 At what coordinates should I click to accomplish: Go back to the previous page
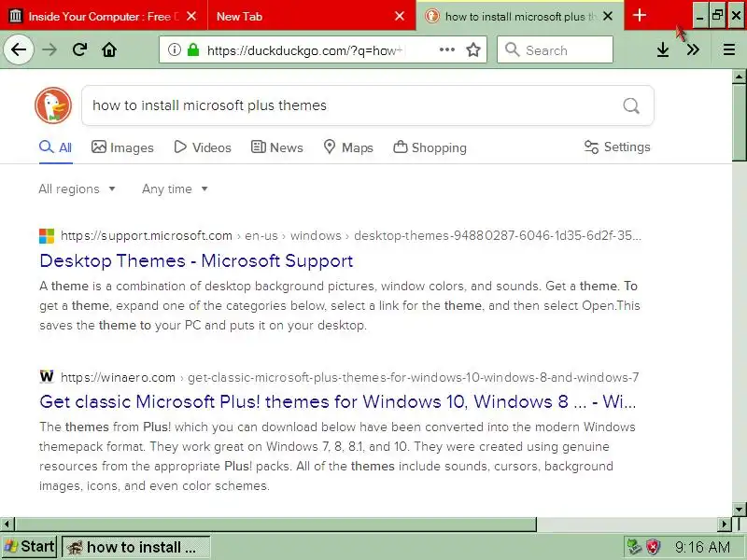(x=19, y=49)
